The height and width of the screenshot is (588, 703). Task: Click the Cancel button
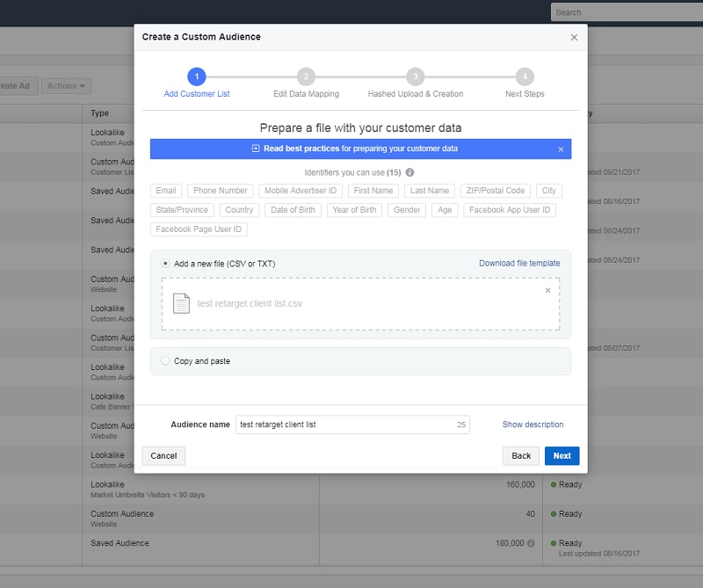(x=163, y=455)
